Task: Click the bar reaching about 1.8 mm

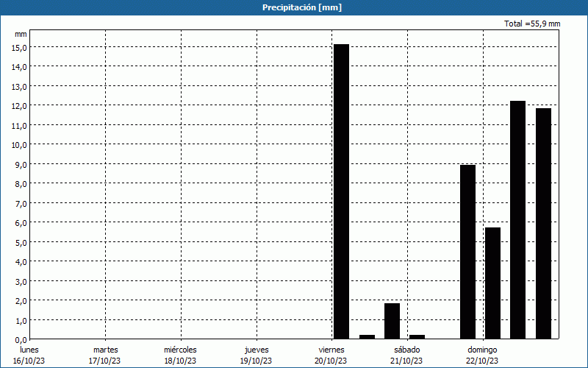Action: 392,321
